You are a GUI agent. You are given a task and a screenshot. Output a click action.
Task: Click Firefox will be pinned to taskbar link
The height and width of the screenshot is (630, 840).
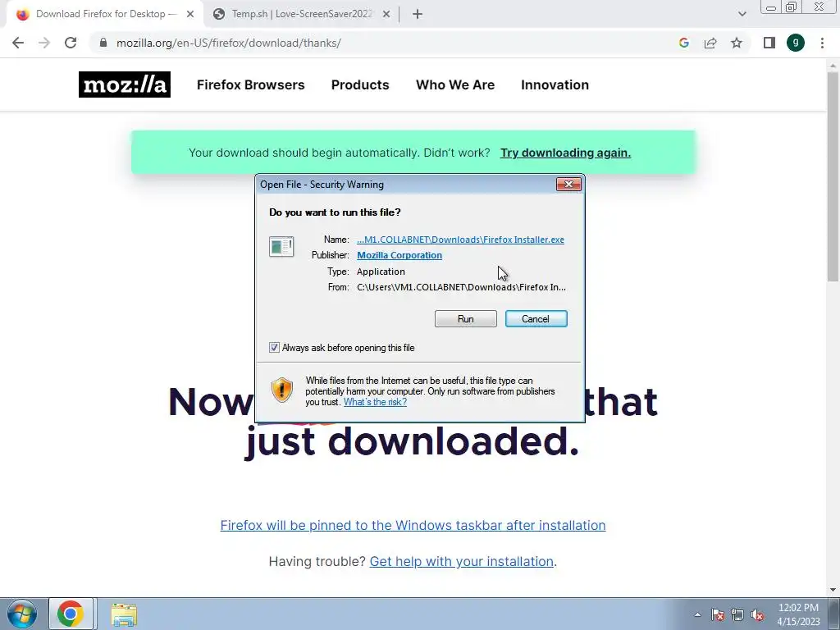click(x=413, y=525)
